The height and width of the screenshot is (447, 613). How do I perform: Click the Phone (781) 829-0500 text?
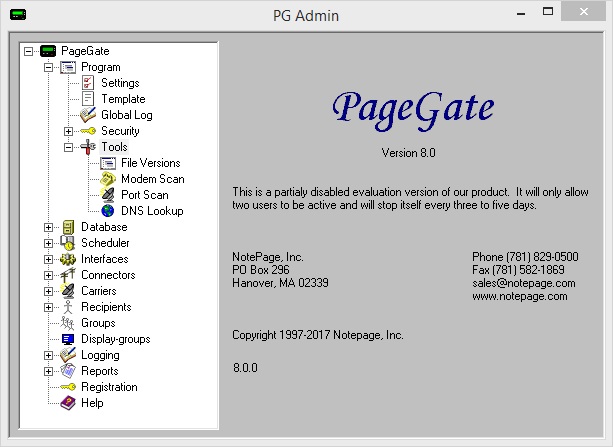(x=525, y=257)
